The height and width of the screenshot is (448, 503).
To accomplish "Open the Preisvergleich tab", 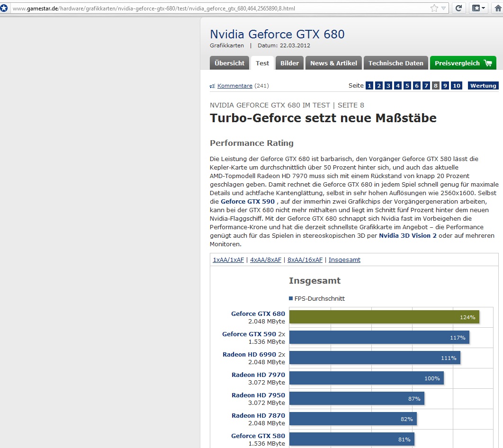I will click(x=463, y=63).
